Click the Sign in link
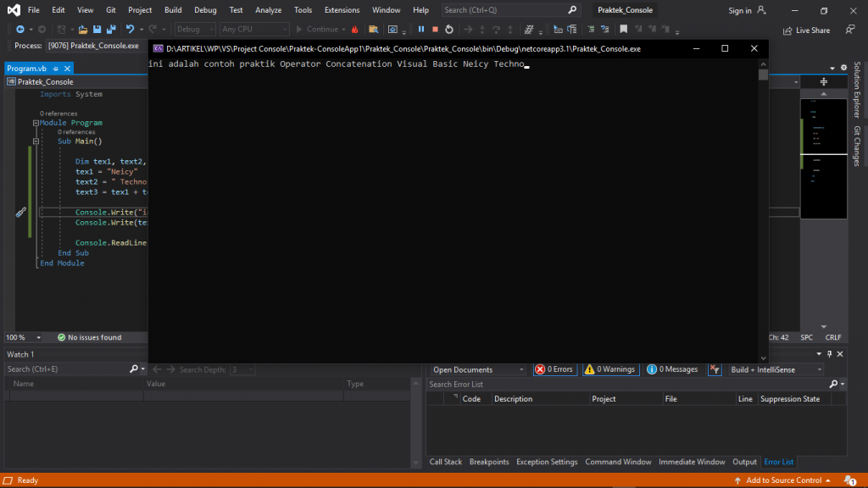Viewport: 868px width, 488px height. click(x=740, y=10)
